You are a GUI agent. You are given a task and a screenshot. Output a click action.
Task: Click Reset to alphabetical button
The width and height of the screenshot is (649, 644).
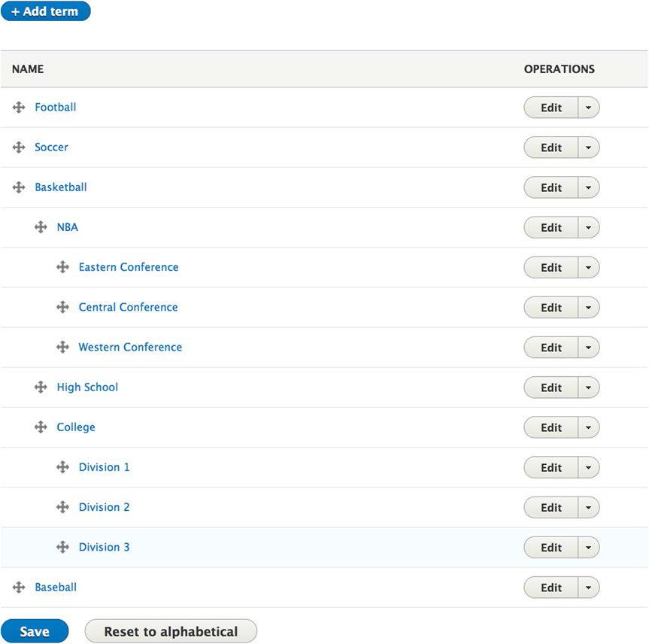point(171,631)
